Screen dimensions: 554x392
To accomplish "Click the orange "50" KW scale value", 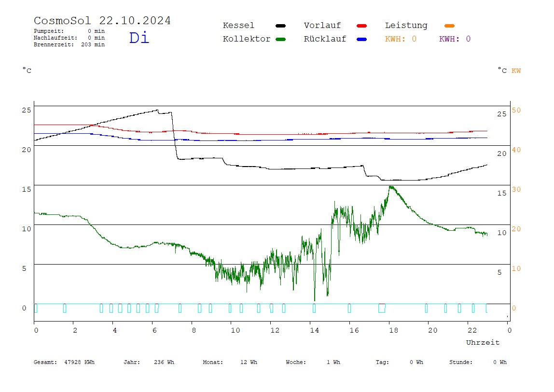I will 516,110.
